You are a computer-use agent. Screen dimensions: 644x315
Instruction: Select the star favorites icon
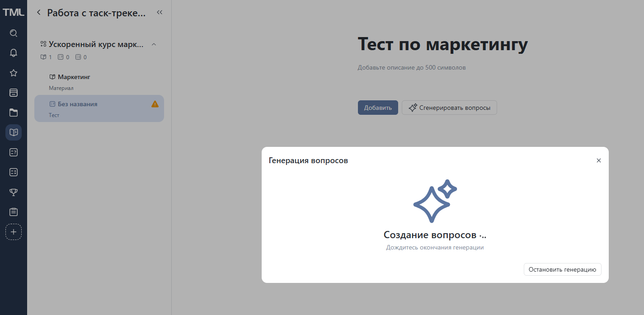14,73
